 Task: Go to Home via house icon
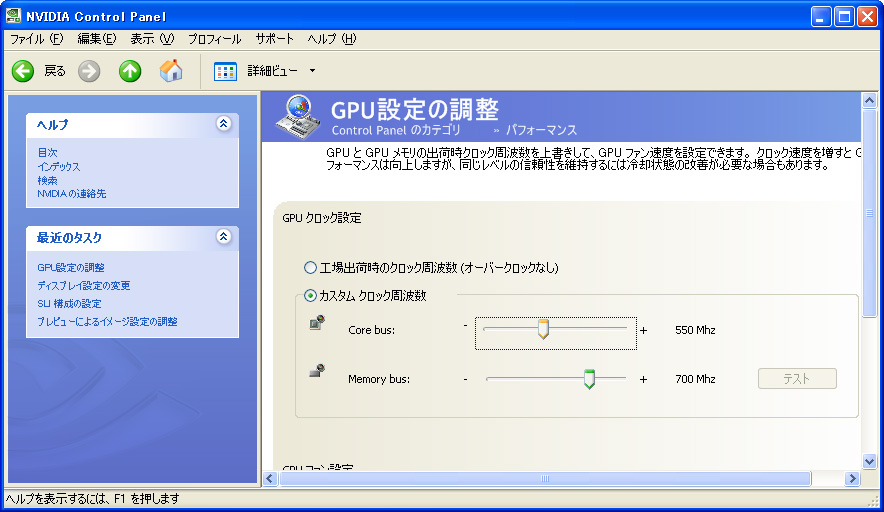click(171, 70)
